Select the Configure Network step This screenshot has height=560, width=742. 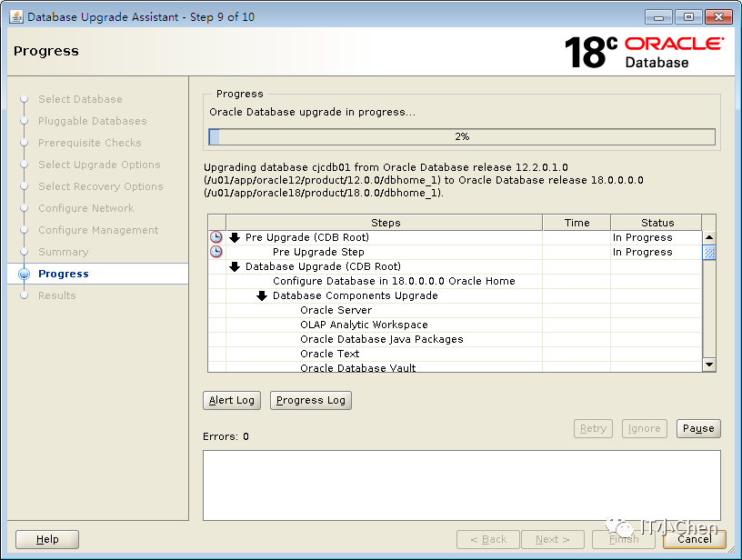coord(86,208)
